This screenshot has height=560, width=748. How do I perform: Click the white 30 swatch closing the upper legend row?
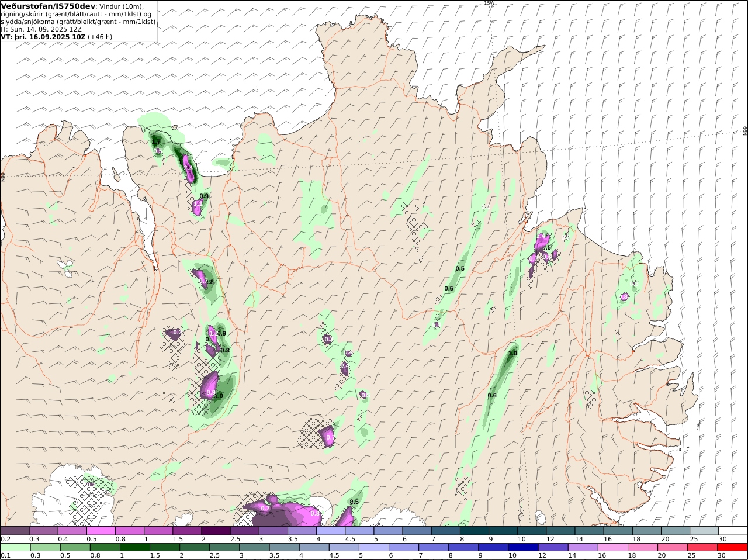click(x=733, y=531)
